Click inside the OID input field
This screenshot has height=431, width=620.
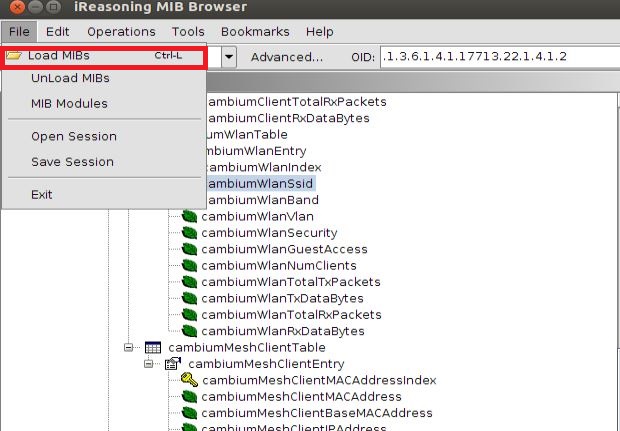(500, 57)
